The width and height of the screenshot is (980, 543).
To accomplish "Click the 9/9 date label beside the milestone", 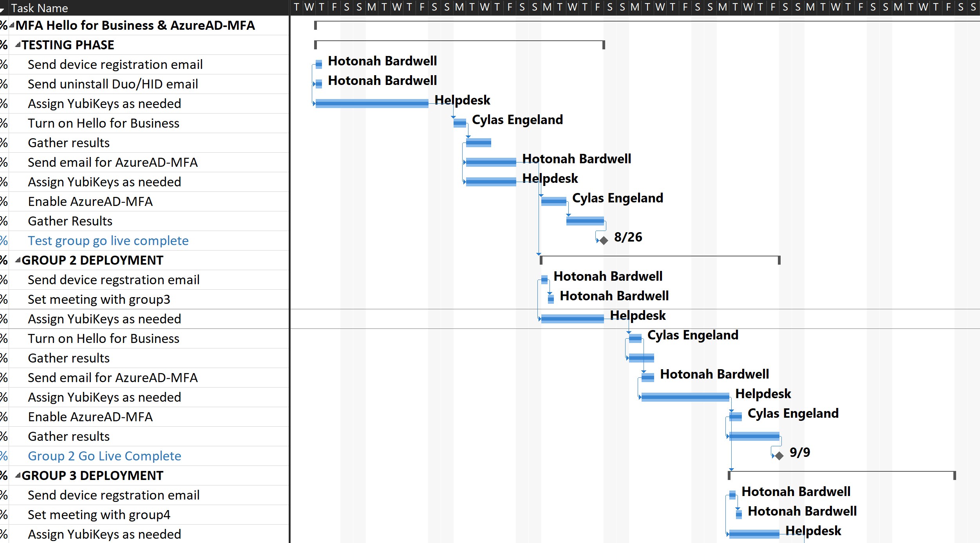I will click(800, 453).
